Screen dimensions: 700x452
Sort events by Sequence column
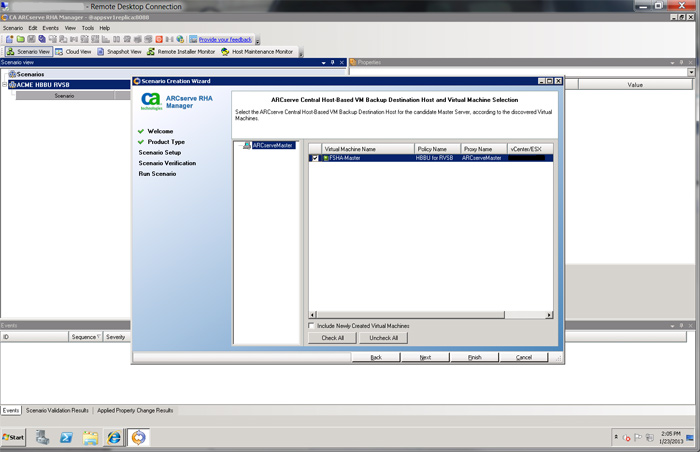pos(86,337)
